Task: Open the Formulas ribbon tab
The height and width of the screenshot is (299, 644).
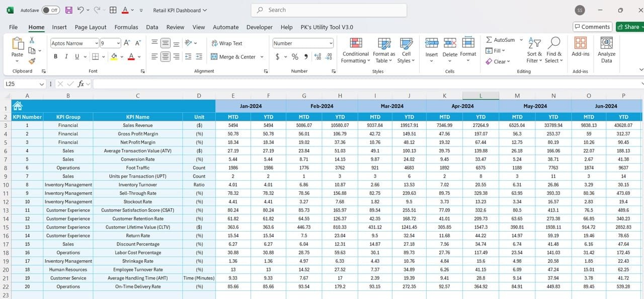Action: coord(126,27)
